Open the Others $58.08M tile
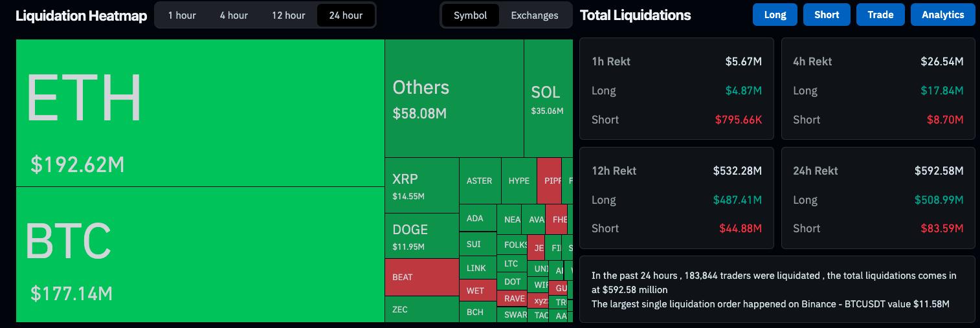The image size is (980, 328). 454,98
